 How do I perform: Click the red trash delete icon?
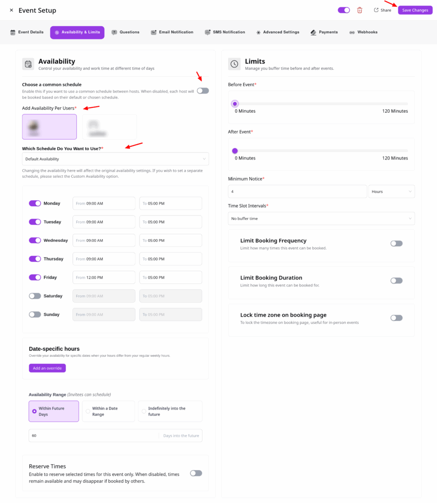pyautogui.click(x=360, y=10)
